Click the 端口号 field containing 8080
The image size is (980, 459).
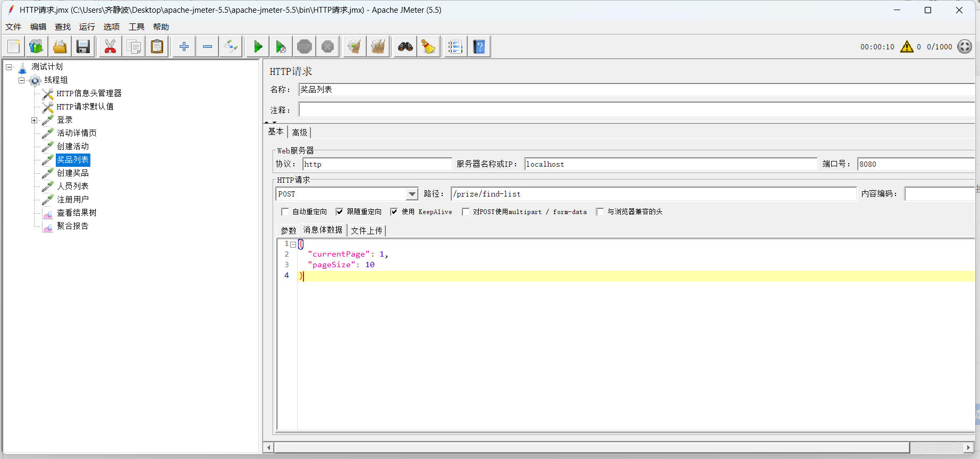click(916, 164)
